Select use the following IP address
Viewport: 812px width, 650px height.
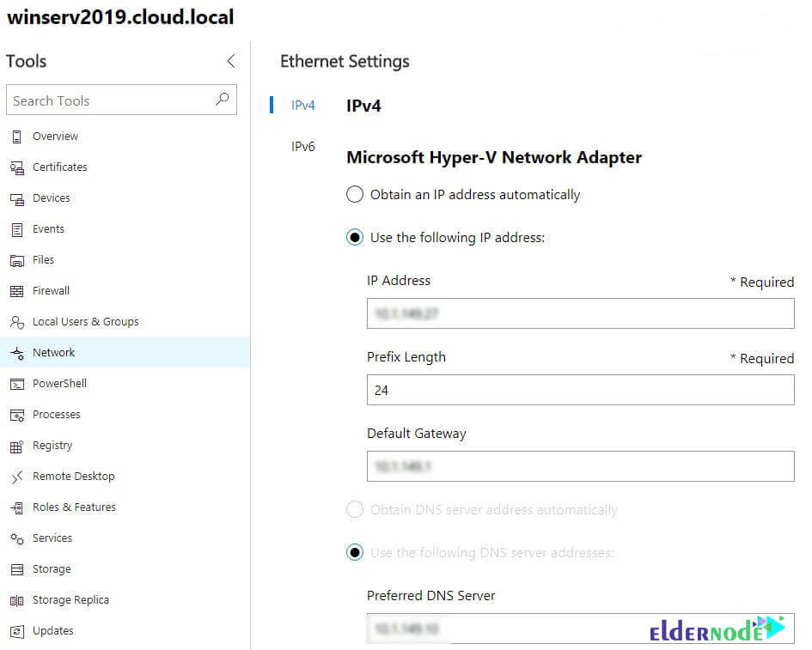355,237
